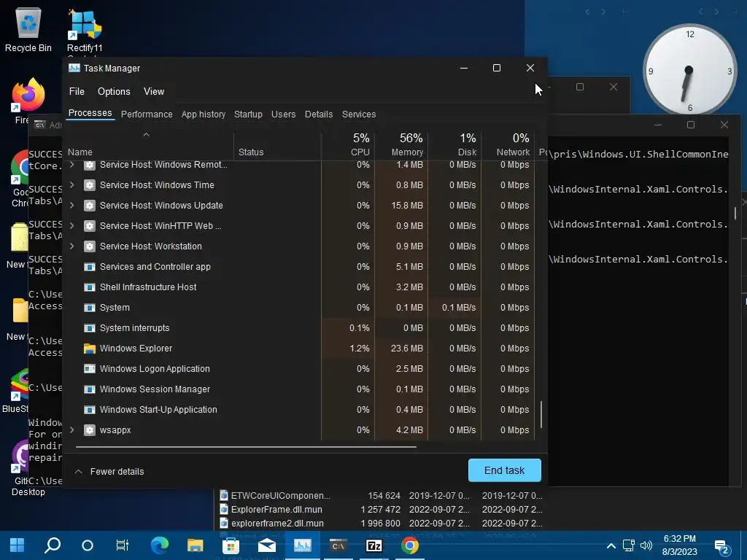747x560 pixels.
Task: Sort by the Status column header
Action: (278, 146)
